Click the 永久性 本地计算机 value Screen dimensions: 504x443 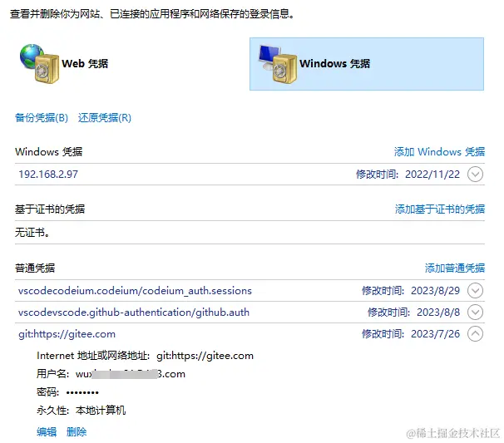coord(101,411)
